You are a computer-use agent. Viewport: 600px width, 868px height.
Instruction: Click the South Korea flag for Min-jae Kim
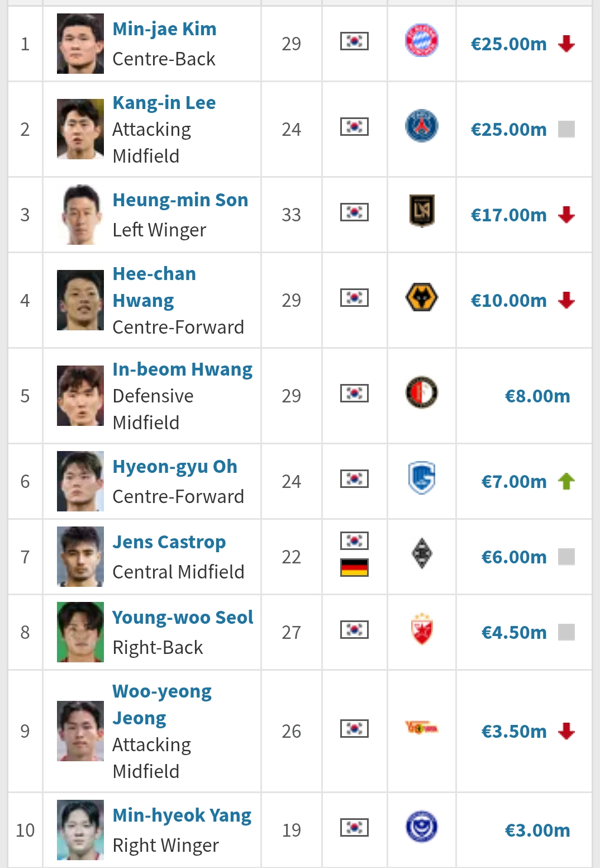(x=354, y=41)
